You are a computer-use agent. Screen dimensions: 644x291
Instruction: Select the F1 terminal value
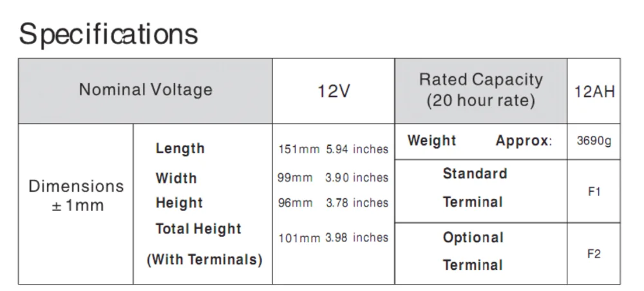click(x=594, y=192)
